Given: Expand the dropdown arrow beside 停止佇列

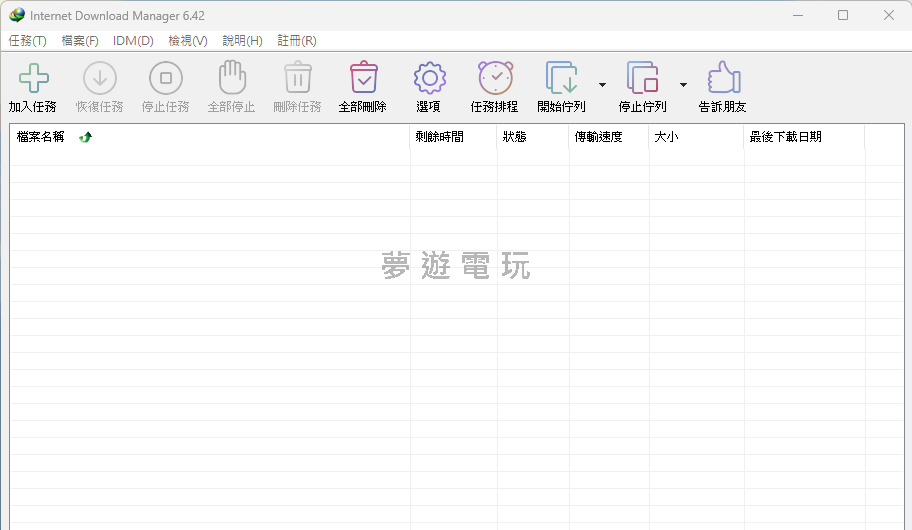Looking at the screenshot, I should [683, 85].
